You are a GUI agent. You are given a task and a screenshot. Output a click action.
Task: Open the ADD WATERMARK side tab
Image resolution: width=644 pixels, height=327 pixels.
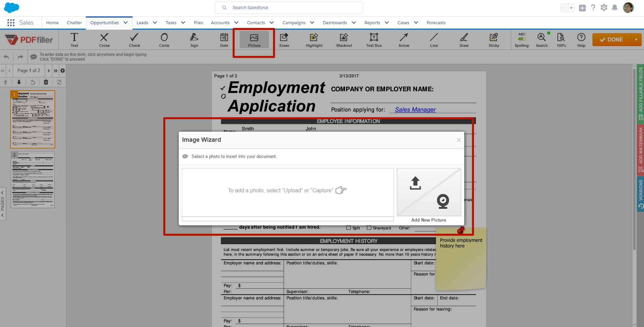click(x=641, y=150)
